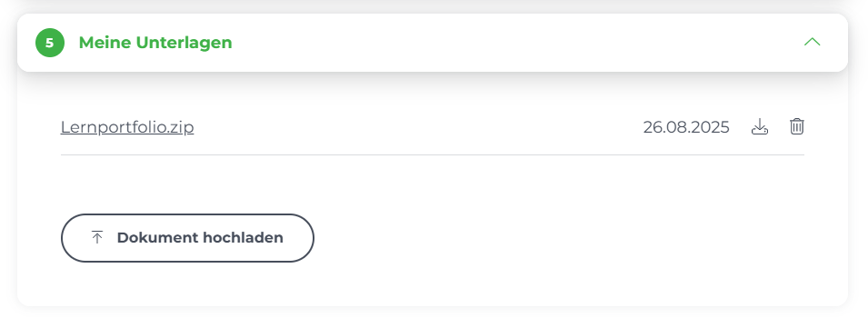Viewport: 868px width, 328px height.
Task: Click the Meine Unterlagen heading
Action: pos(155,43)
